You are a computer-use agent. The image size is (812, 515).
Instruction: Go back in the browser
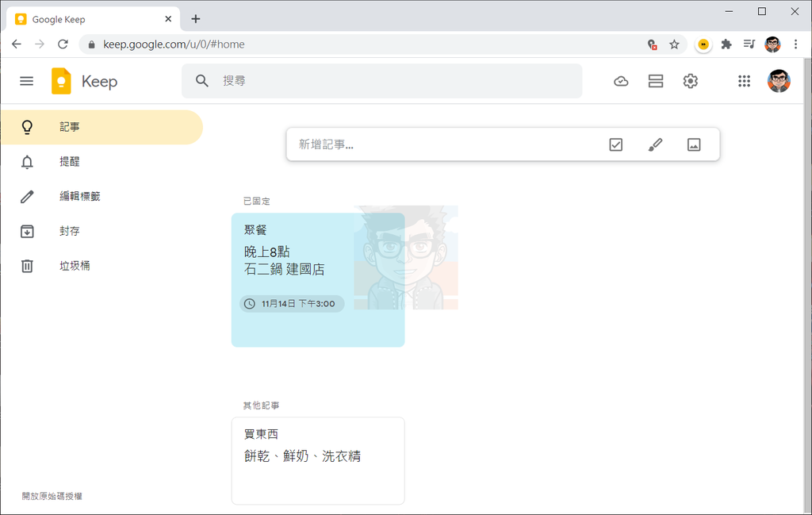coord(17,44)
